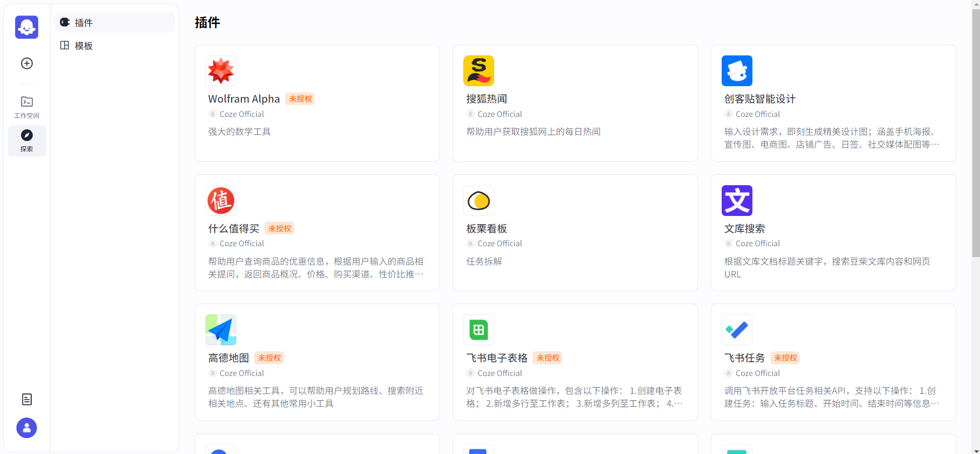Click the 飞书电子表格 plugin icon
Image resolution: width=980 pixels, height=454 pixels.
tap(479, 330)
